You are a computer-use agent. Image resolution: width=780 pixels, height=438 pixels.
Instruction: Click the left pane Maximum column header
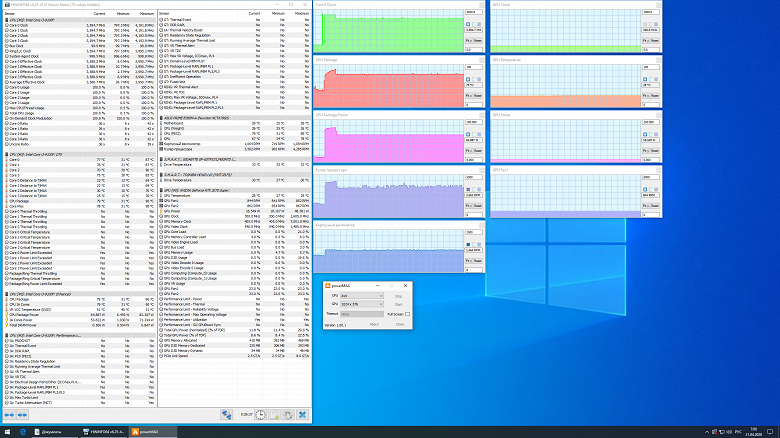[147, 13]
